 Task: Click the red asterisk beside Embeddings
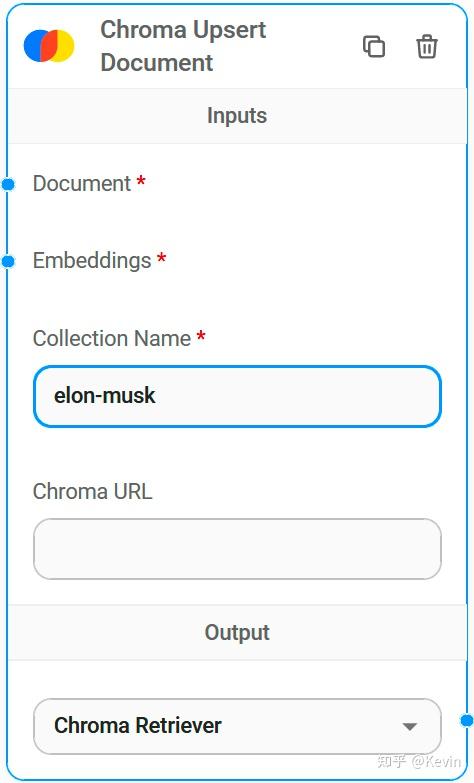[x=161, y=258]
